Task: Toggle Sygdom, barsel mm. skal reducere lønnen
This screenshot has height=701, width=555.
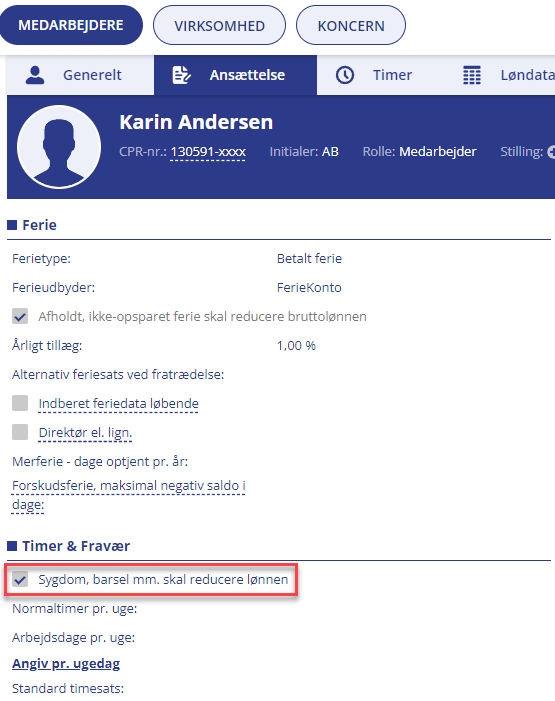Action: pos(20,579)
